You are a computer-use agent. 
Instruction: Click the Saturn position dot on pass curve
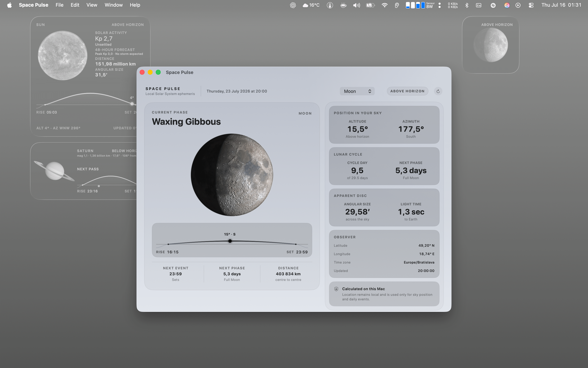99,186
